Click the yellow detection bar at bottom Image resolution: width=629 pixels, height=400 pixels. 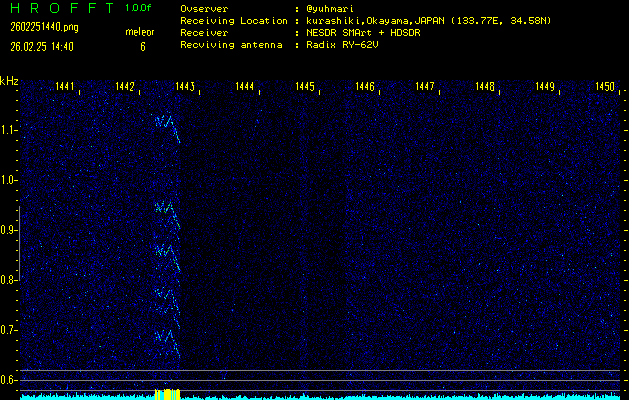click(167, 394)
